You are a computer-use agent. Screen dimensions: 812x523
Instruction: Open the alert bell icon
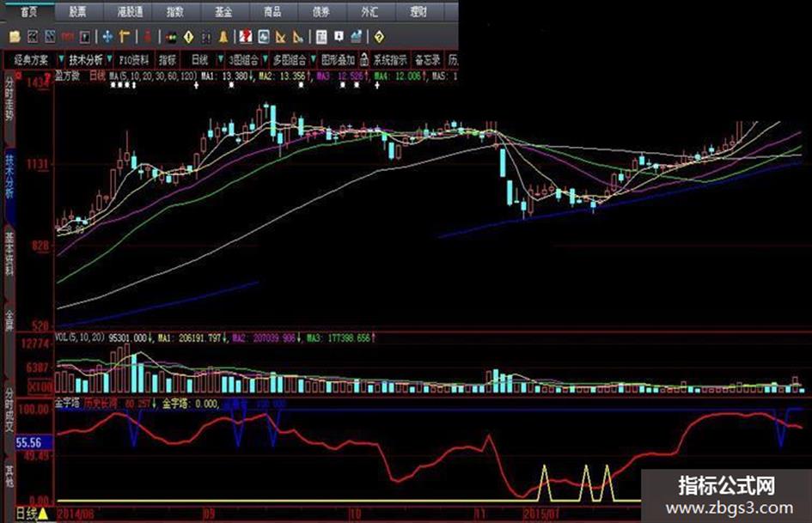(x=223, y=36)
